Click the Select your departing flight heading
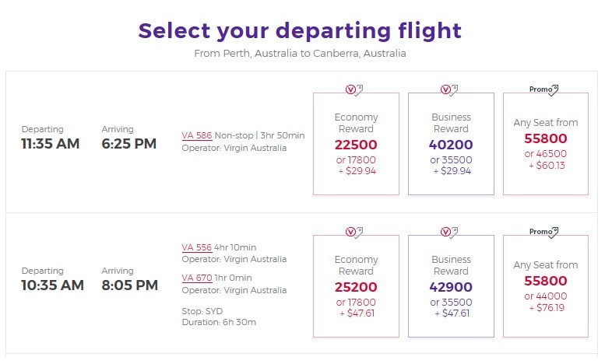 300,31
